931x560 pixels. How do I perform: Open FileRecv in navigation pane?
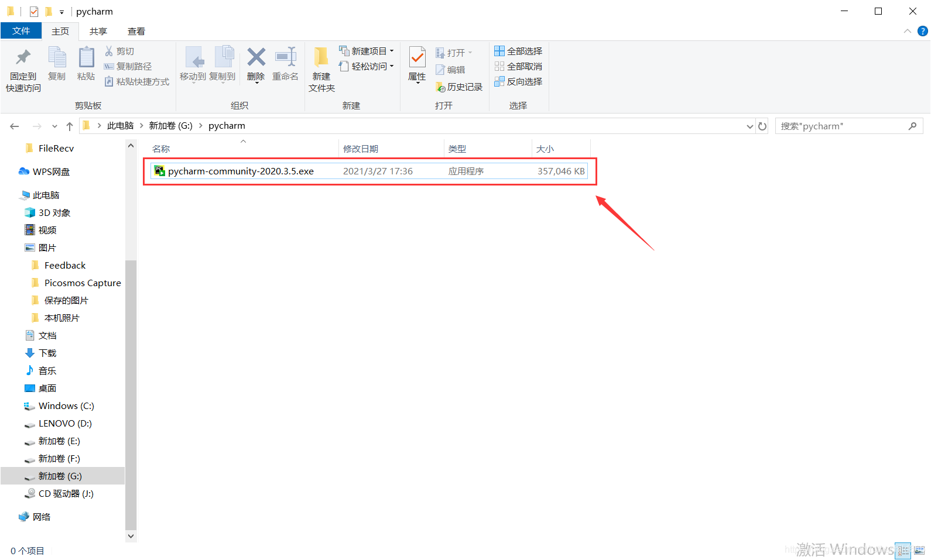coord(50,149)
